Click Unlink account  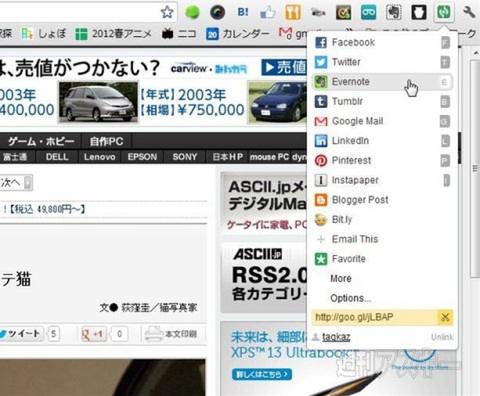coord(442,337)
